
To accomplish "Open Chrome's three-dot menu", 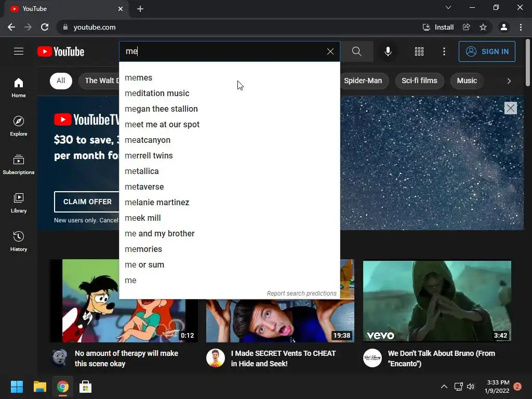I will (x=521, y=27).
